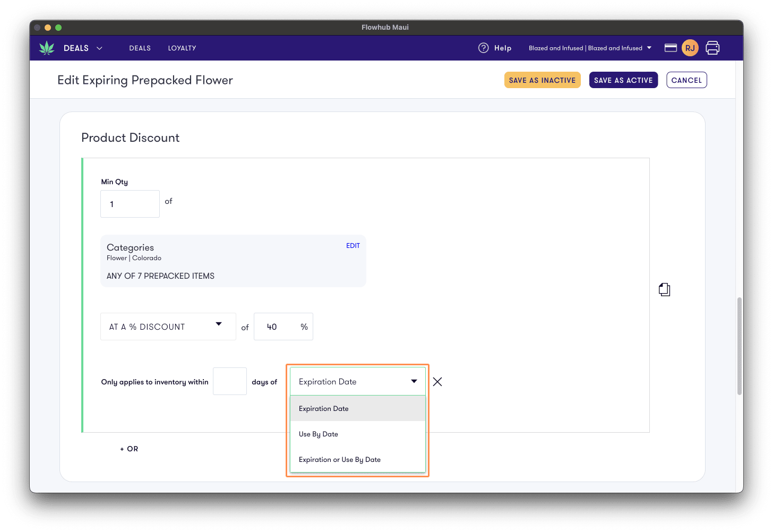Image resolution: width=773 pixels, height=532 pixels.
Task: Click the page vertical scrollbar
Action: click(739, 346)
